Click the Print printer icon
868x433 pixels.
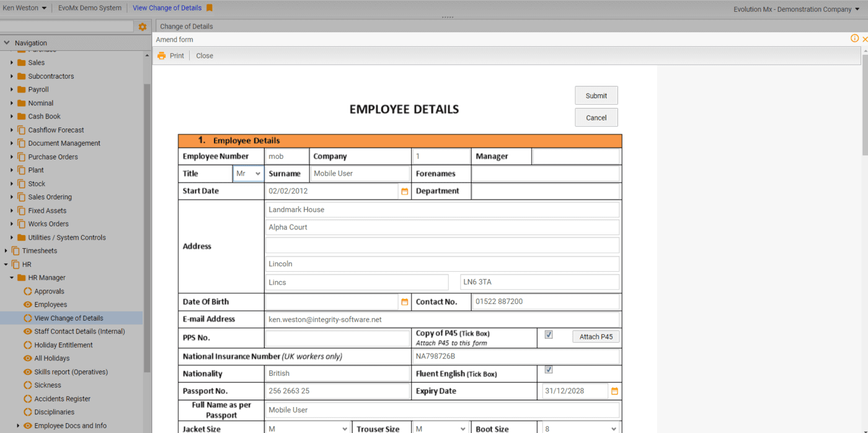pos(162,56)
